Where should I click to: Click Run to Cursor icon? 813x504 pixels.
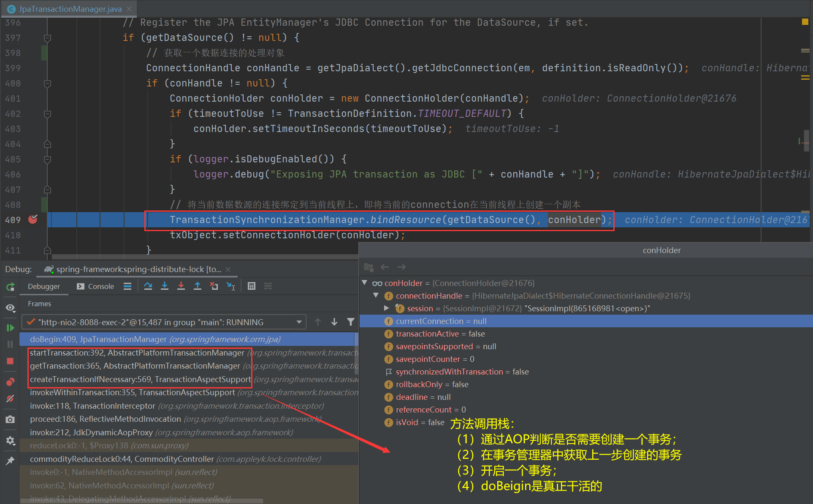coord(230,286)
